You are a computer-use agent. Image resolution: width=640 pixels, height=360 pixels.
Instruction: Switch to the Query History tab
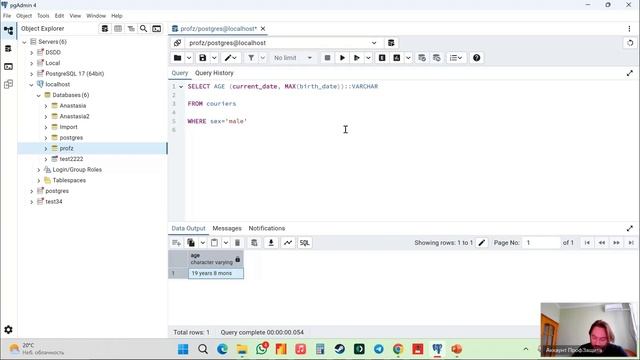(x=214, y=73)
